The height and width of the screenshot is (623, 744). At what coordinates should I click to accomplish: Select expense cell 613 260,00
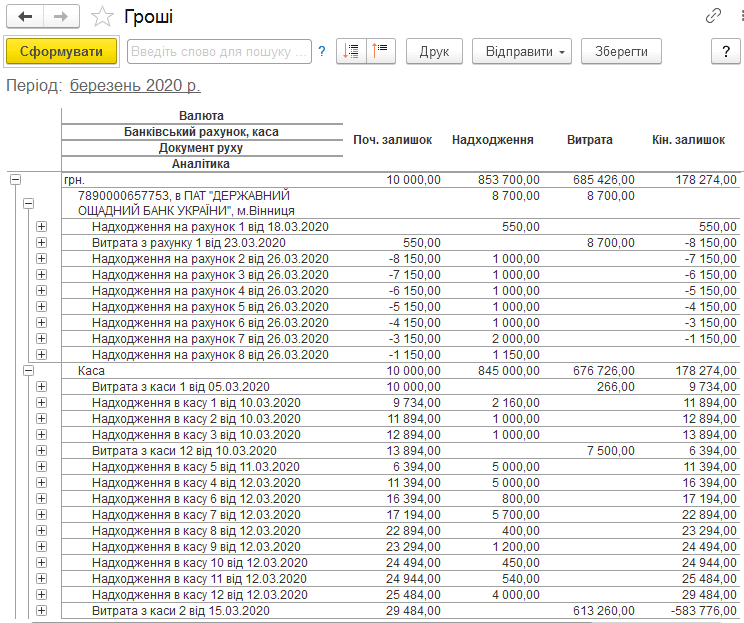tap(604, 611)
